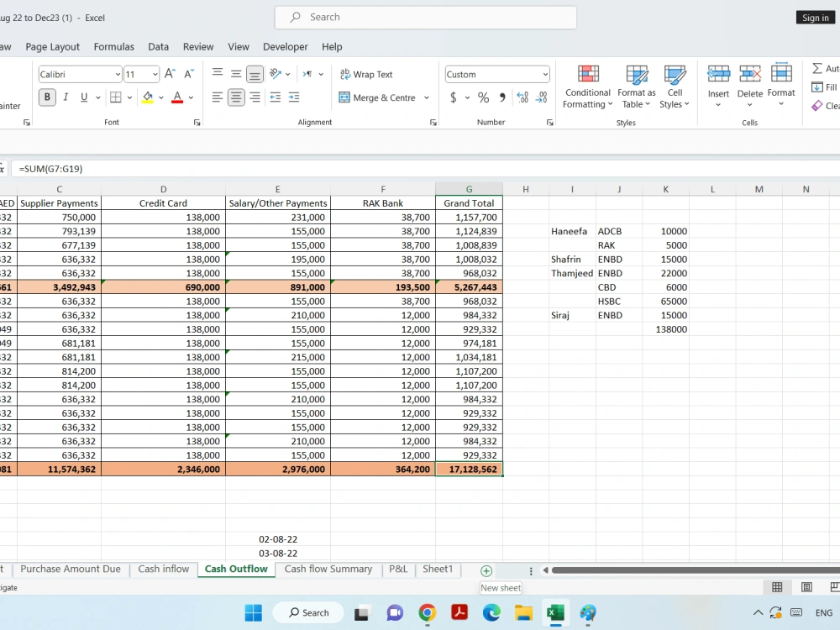Click the formula bar showing =SUM(G7:G19)
The height and width of the screenshot is (630, 840).
point(426,169)
